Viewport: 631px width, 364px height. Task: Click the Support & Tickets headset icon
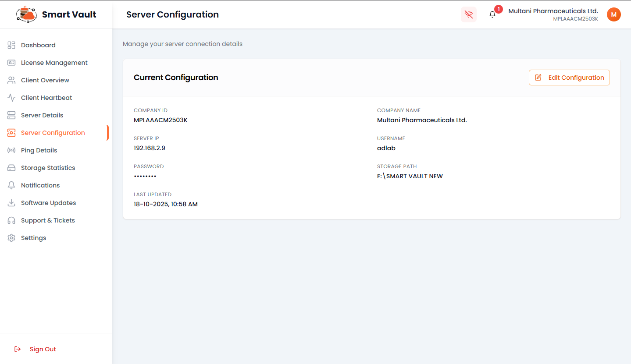click(11, 220)
